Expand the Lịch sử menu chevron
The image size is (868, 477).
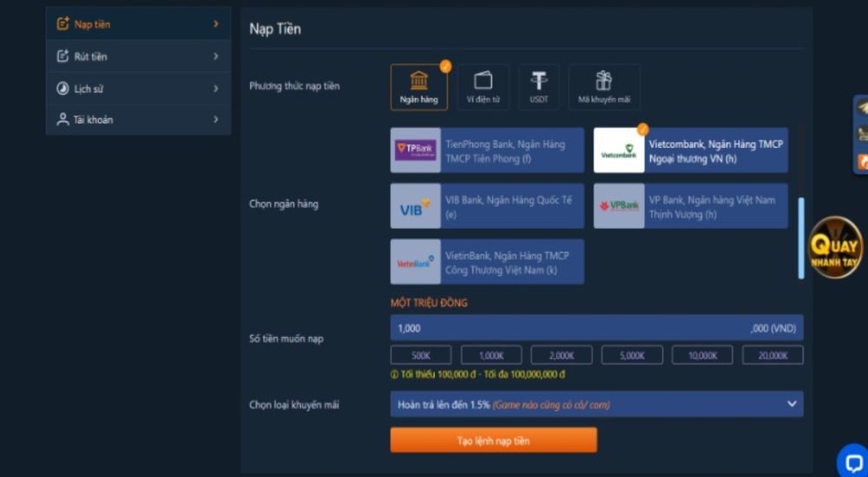point(215,89)
